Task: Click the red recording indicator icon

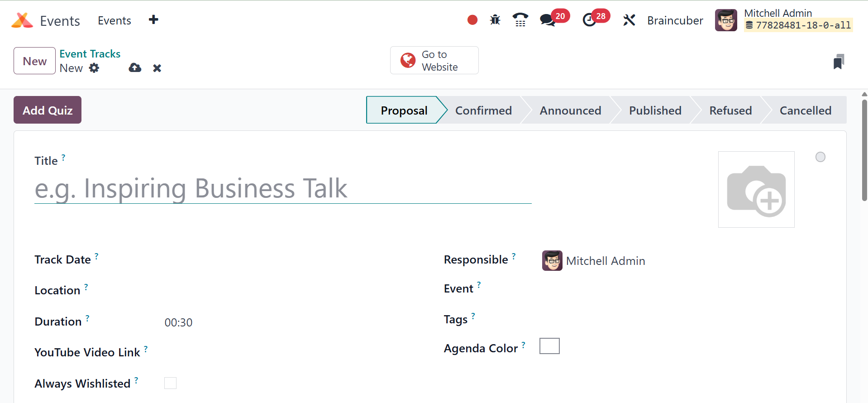Action: coord(472,20)
